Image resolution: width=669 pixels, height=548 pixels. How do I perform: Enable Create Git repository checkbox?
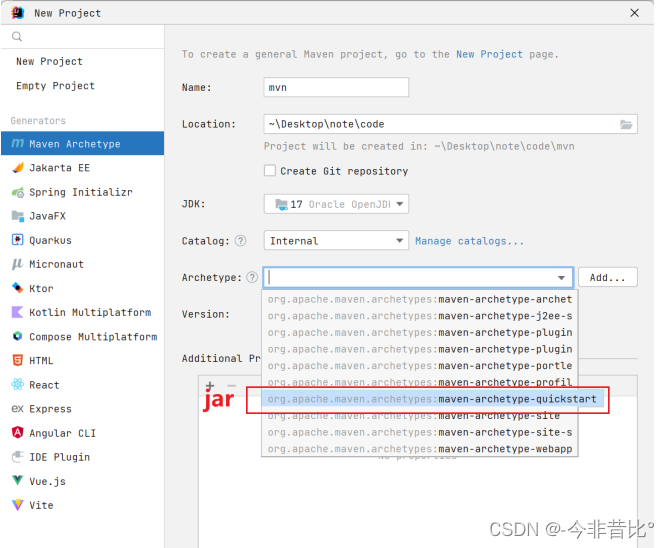(x=270, y=171)
